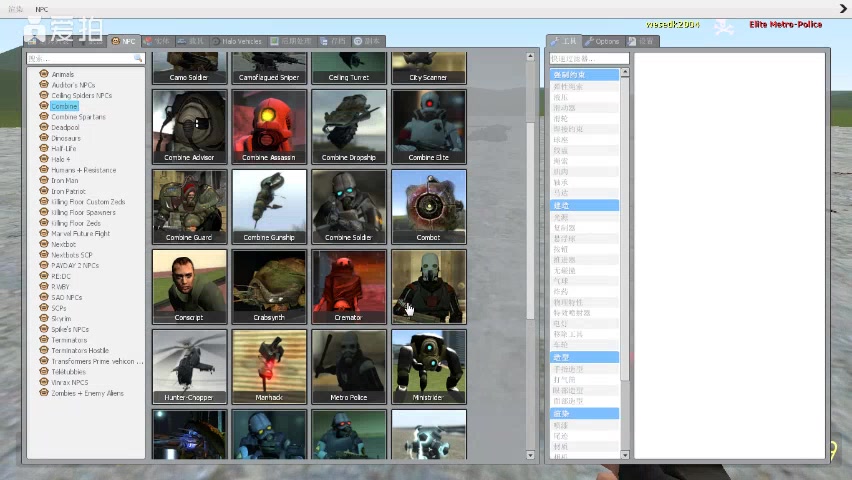Spawn the Crabsynth NPC
Image resolution: width=852 pixels, height=480 pixels.
[x=269, y=286]
